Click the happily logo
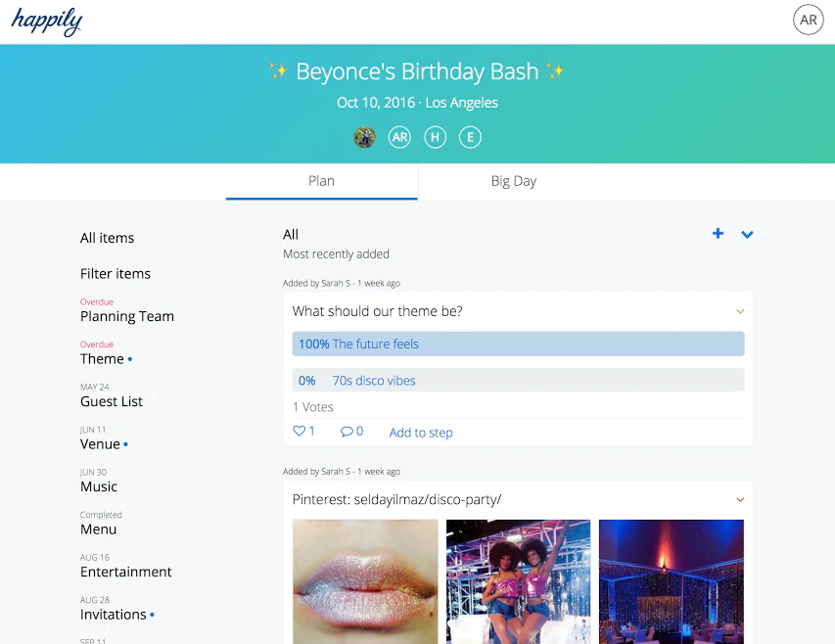The image size is (835, 644). (47, 22)
